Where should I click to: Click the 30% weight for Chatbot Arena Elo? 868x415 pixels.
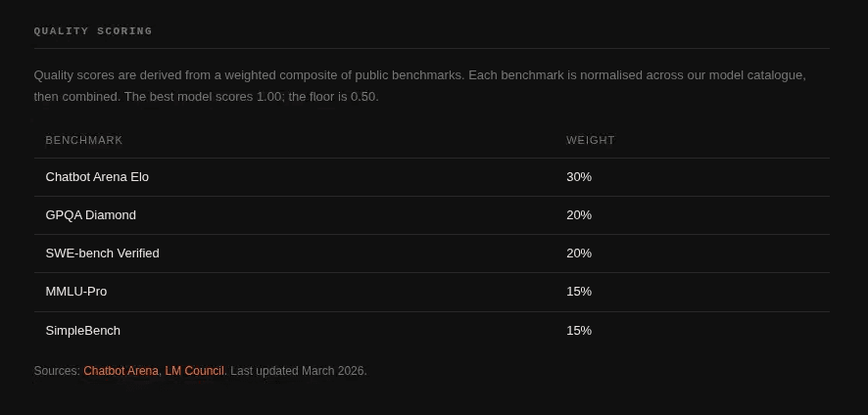[579, 177]
